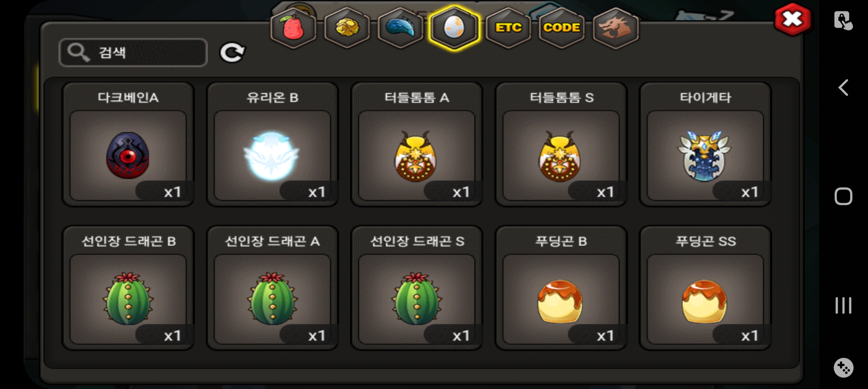The height and width of the screenshot is (389, 868).
Task: Open the blue dragon wing category tab
Action: coord(401,28)
